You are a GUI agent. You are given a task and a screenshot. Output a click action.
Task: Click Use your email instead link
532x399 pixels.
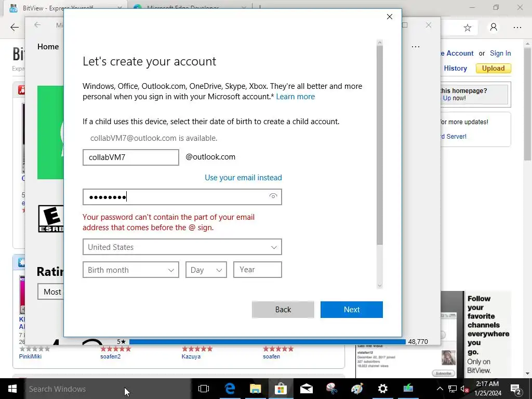pyautogui.click(x=243, y=178)
